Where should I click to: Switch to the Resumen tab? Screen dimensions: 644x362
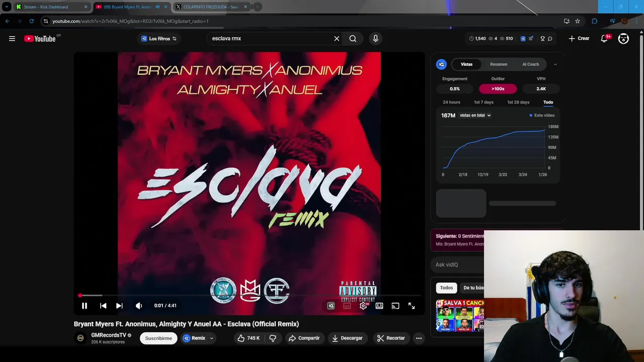(x=499, y=64)
